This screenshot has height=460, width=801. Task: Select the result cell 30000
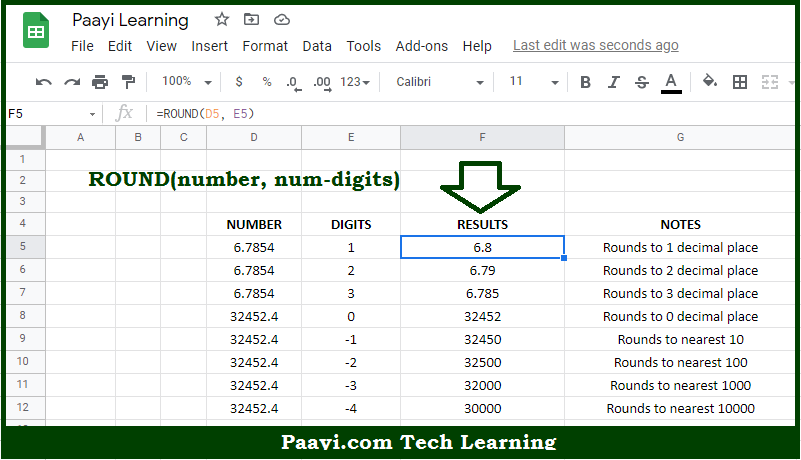tap(482, 408)
